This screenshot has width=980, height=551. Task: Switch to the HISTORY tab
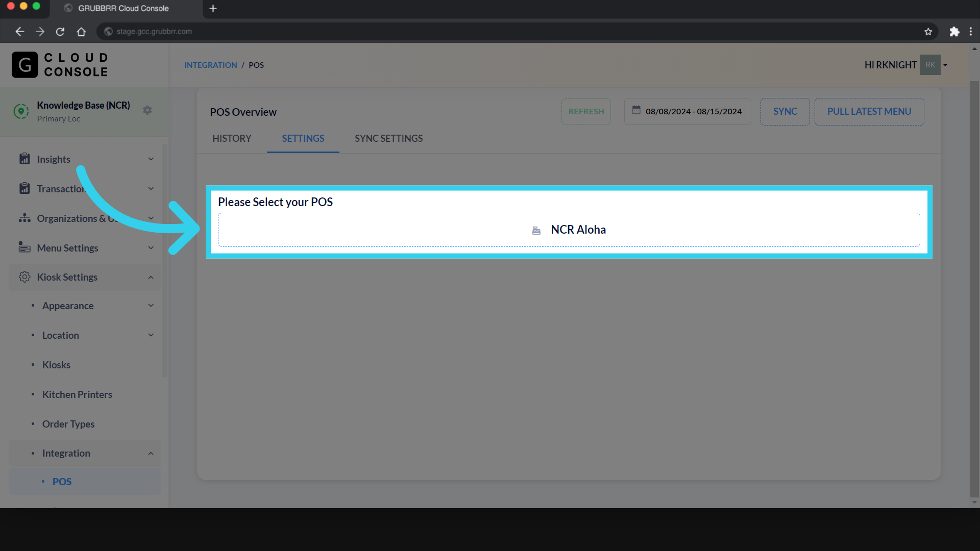(x=232, y=138)
